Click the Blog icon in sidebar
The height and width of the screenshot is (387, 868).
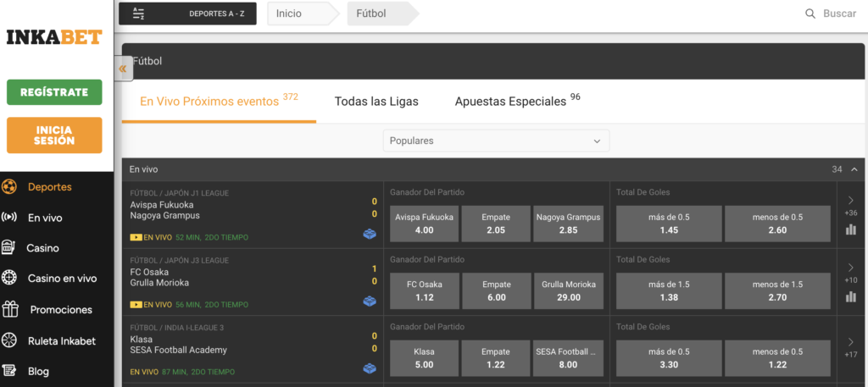tap(8, 371)
